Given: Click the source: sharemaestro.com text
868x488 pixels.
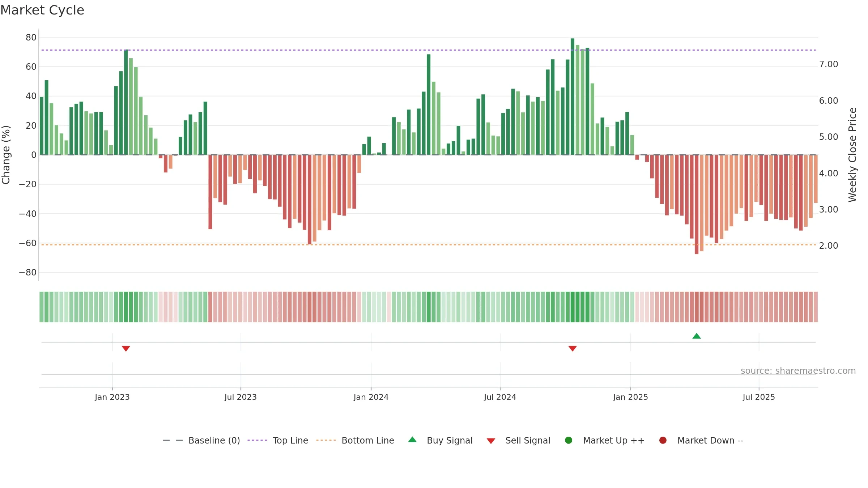Looking at the screenshot, I should click(798, 371).
